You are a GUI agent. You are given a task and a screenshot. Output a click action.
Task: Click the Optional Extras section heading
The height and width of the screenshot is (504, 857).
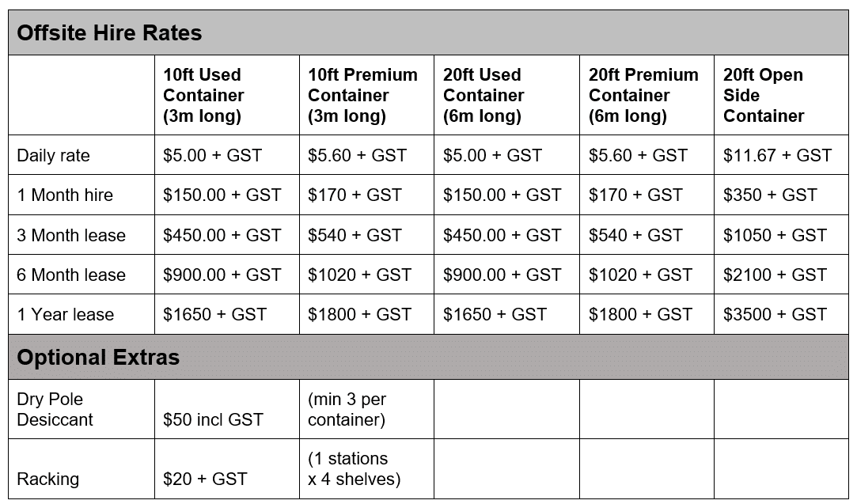pyautogui.click(x=98, y=358)
